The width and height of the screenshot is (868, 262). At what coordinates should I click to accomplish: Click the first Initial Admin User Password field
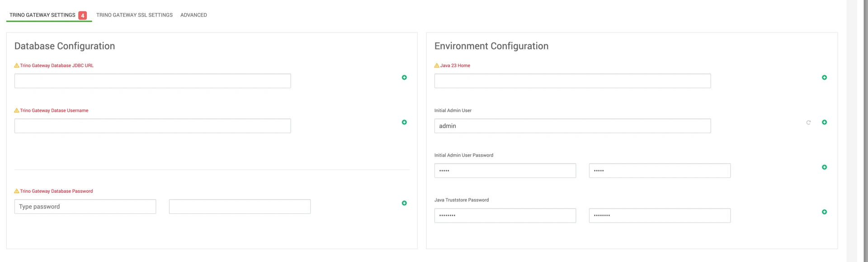(x=505, y=171)
